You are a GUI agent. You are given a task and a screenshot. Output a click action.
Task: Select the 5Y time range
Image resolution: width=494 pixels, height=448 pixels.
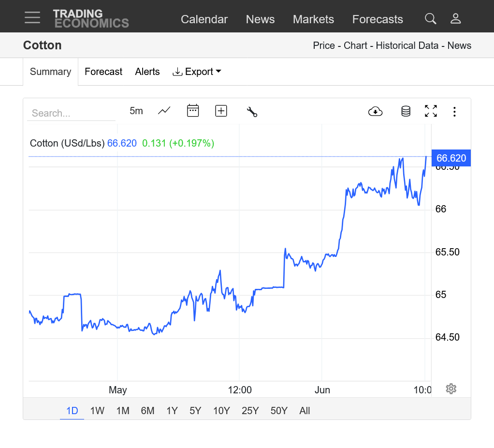point(195,411)
